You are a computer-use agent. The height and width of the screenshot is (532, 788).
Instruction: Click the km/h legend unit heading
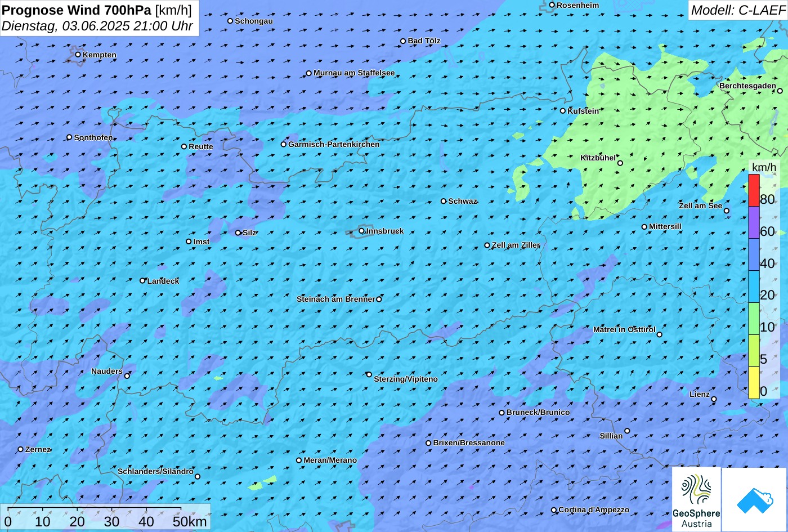[764, 167]
